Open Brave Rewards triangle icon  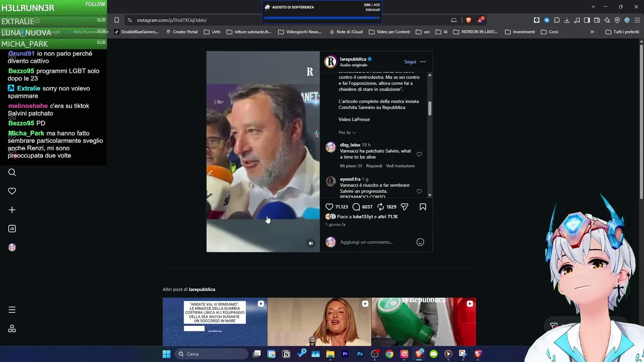coord(480,20)
